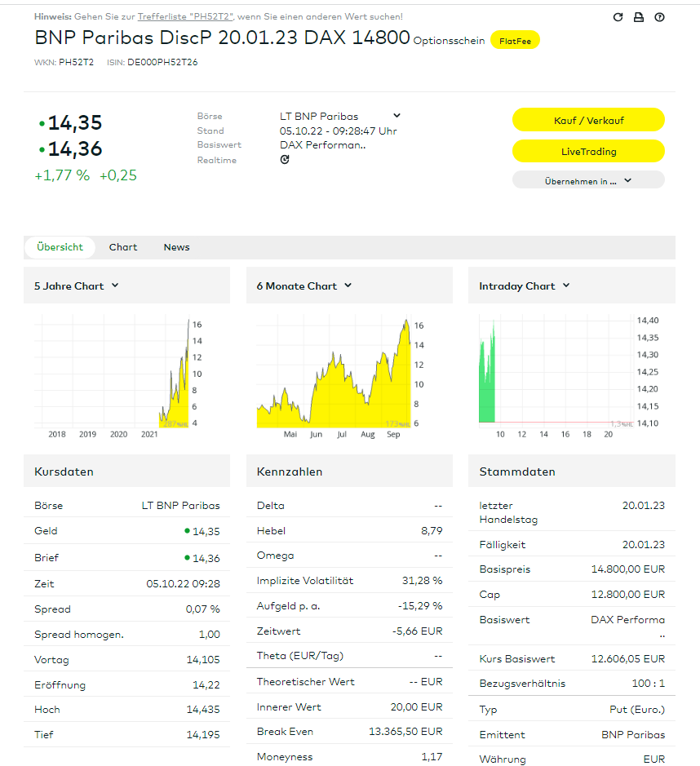Open the green intraday chart thumbnail

click(556, 372)
